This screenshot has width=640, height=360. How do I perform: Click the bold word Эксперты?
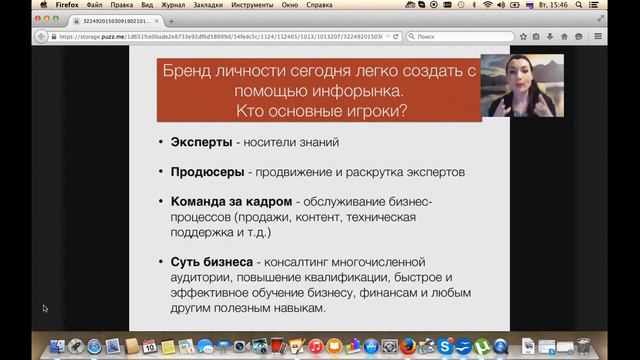201,142
